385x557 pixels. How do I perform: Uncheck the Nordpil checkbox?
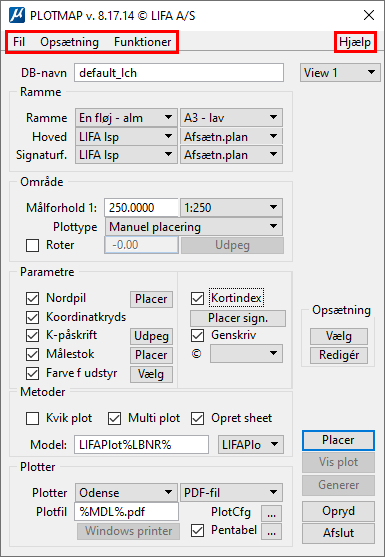coord(33,299)
